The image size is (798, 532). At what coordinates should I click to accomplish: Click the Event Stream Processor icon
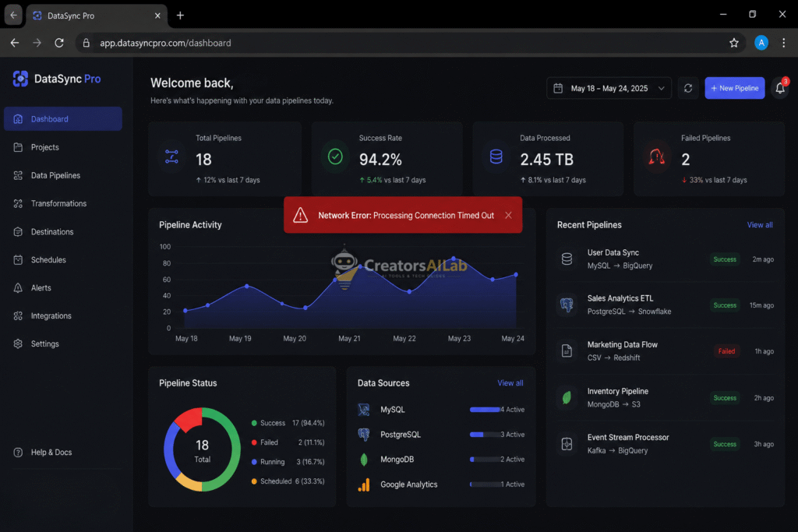pyautogui.click(x=567, y=444)
